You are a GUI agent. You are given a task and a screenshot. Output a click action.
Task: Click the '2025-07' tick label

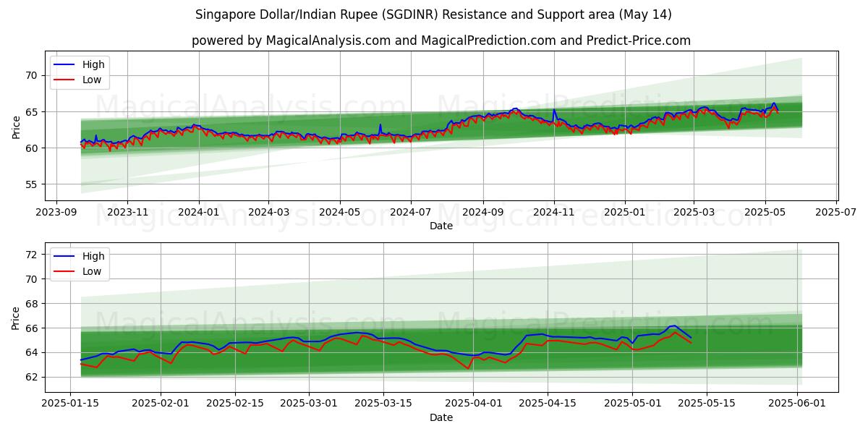(835, 212)
